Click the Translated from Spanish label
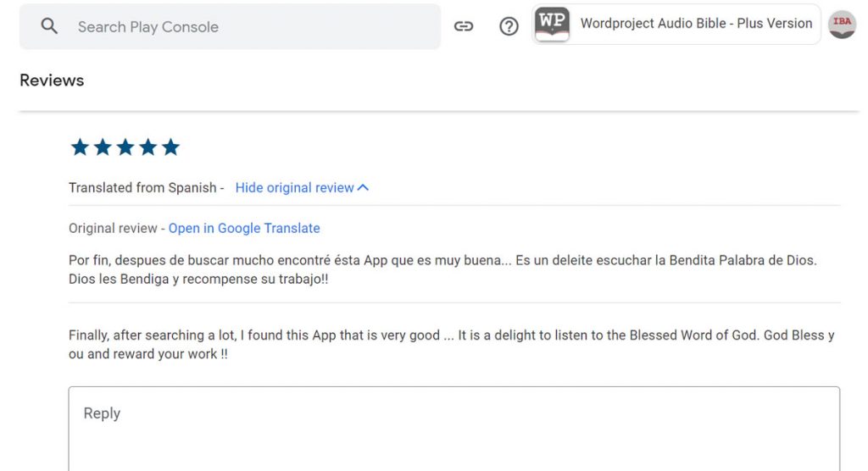 click(x=142, y=188)
